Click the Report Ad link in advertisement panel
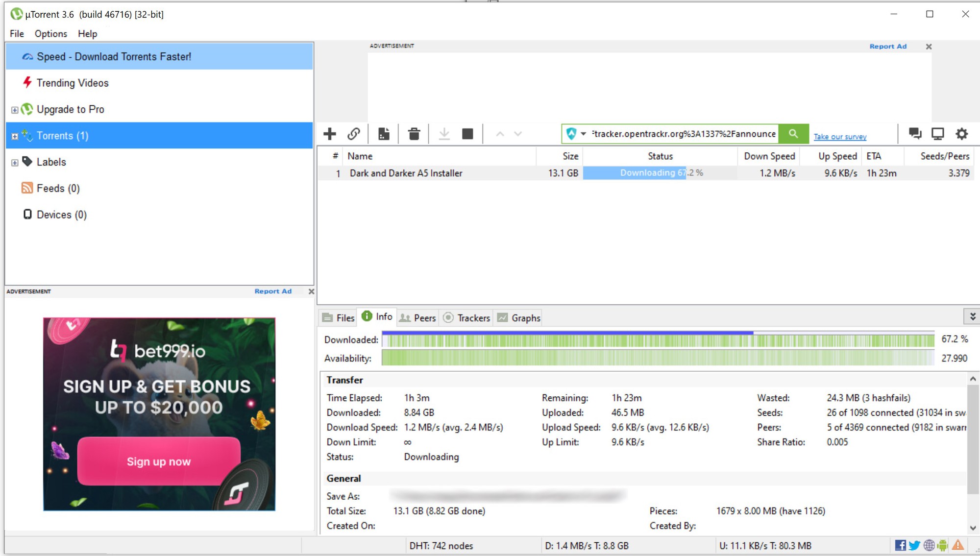 (273, 291)
